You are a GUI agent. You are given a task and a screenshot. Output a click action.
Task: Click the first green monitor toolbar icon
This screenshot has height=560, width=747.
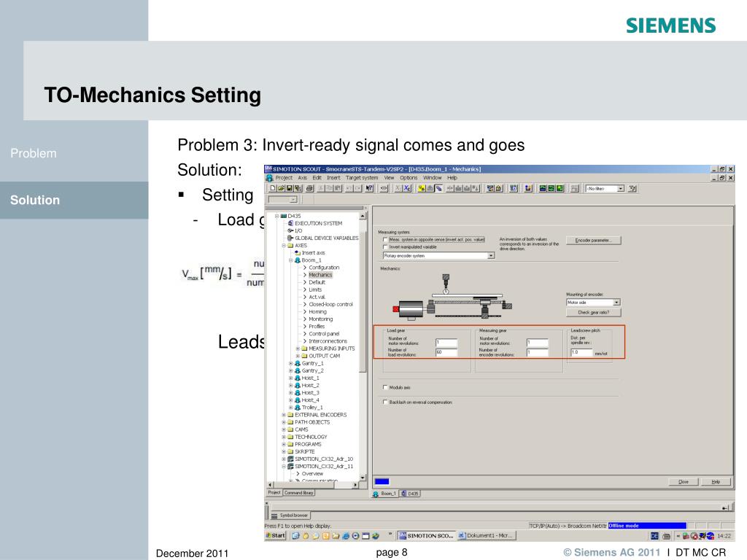point(543,189)
